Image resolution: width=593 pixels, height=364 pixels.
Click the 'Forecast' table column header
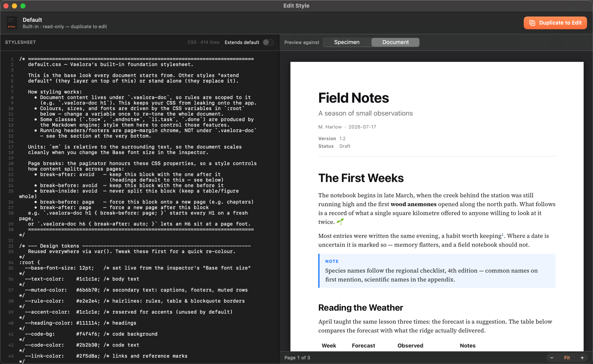tap(363, 346)
